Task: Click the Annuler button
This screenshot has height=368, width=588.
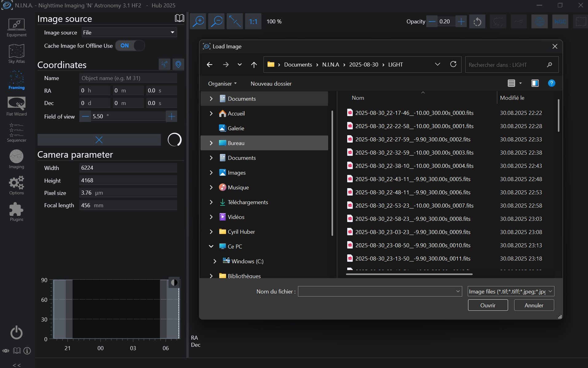Action: (x=534, y=305)
